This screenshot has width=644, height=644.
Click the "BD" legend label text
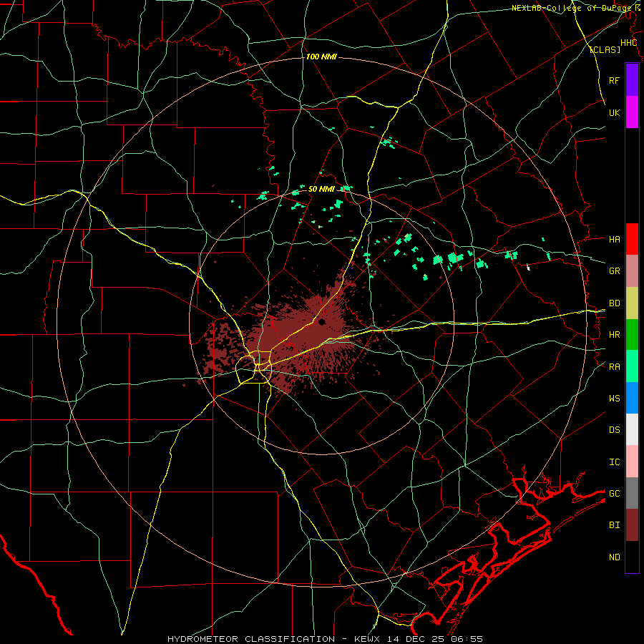(614, 303)
